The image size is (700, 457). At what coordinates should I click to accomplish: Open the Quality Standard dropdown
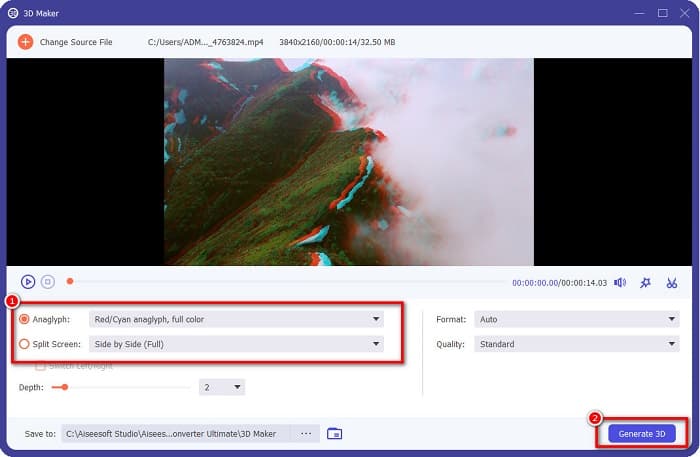pos(576,344)
